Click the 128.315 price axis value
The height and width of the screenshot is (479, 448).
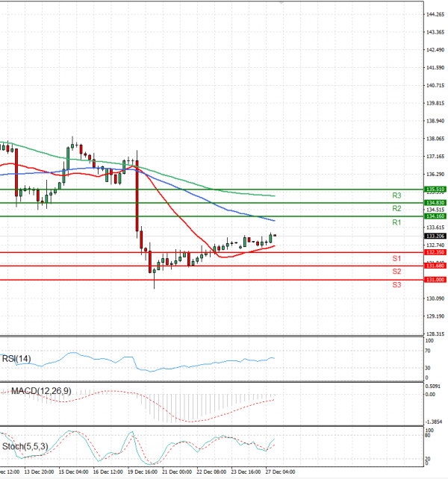pyautogui.click(x=435, y=334)
